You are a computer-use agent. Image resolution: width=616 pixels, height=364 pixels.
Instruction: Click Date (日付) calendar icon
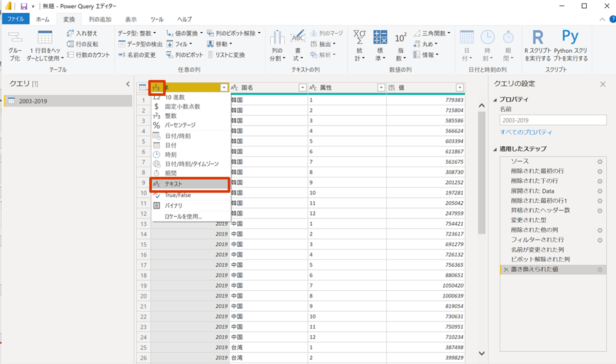click(466, 37)
